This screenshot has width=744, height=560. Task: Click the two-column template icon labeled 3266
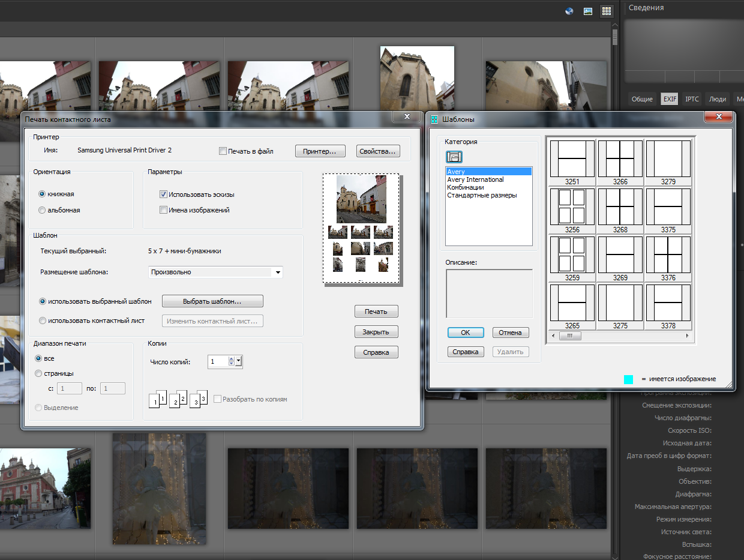[620, 158]
